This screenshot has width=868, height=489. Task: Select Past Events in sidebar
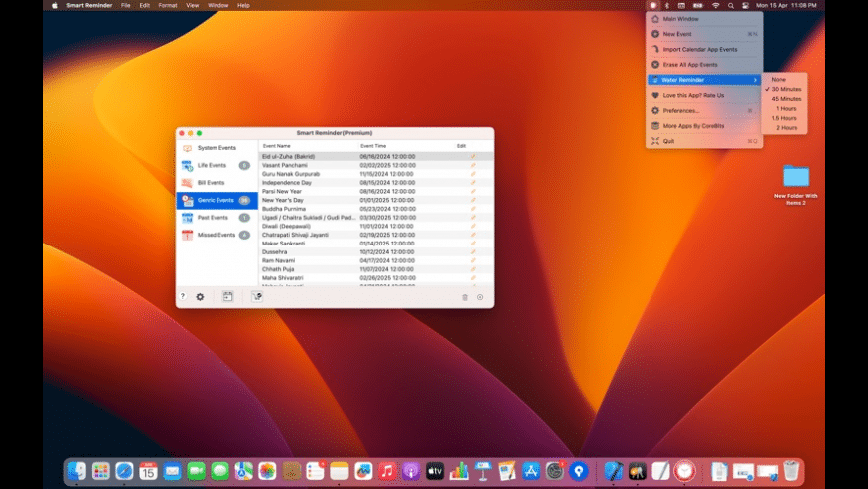pos(217,218)
